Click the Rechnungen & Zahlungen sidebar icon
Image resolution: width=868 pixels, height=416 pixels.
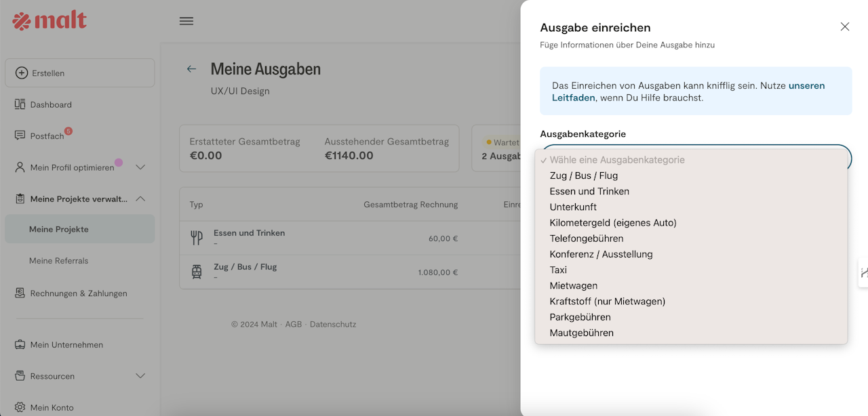coord(20,293)
